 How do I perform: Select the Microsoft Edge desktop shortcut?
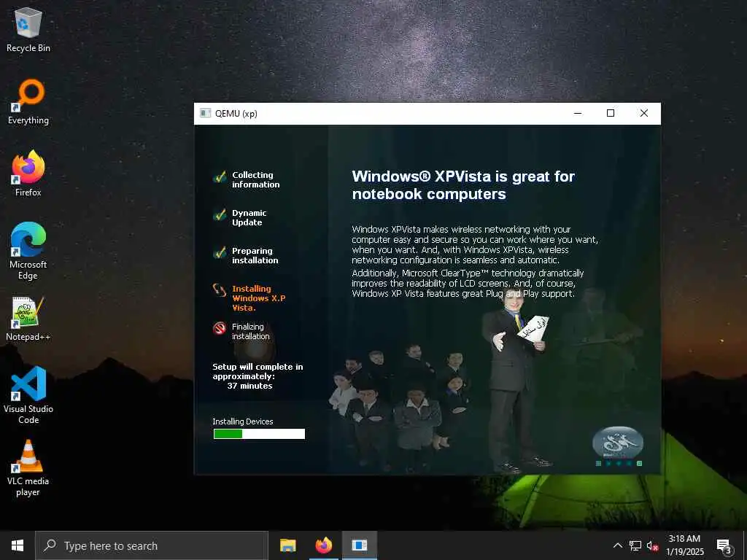28,252
